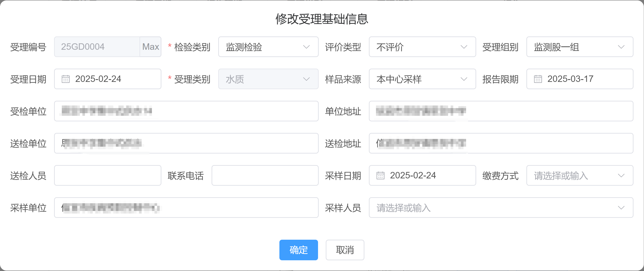Click calendar icon in 采样日期 field

coord(380,175)
